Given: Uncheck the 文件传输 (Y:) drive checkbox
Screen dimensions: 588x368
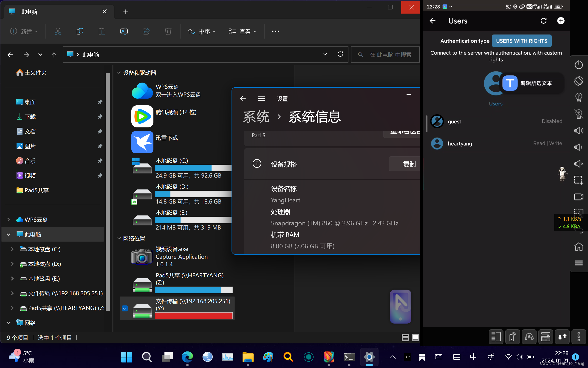Looking at the screenshot, I should tap(125, 308).
